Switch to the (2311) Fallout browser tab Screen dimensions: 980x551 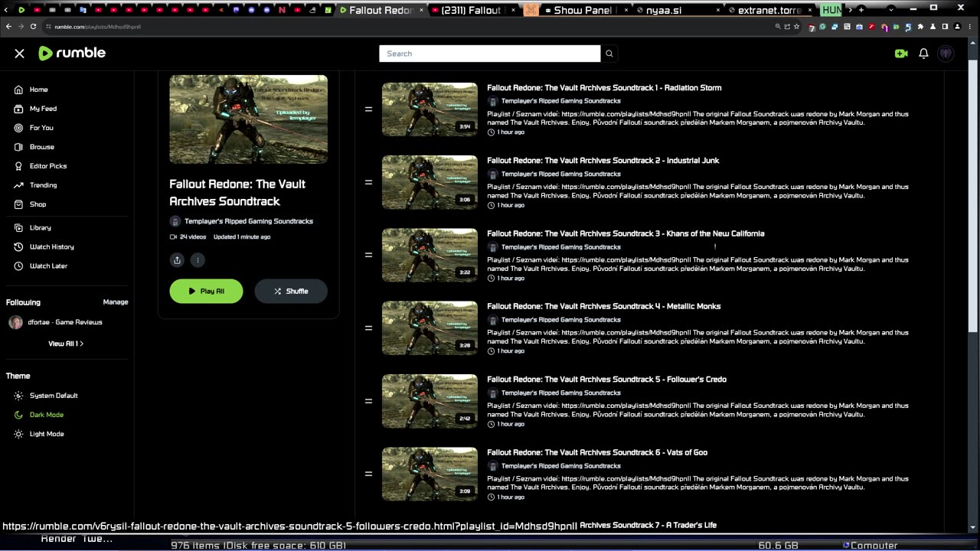[473, 10]
